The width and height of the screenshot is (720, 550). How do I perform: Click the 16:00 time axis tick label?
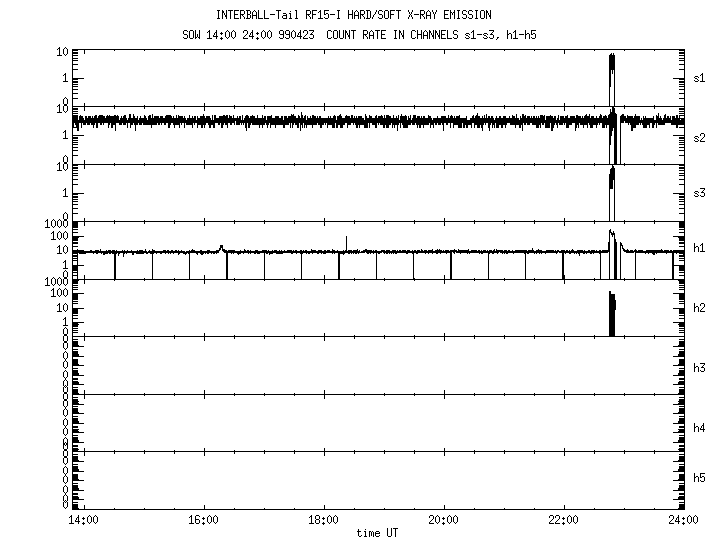[x=203, y=520]
